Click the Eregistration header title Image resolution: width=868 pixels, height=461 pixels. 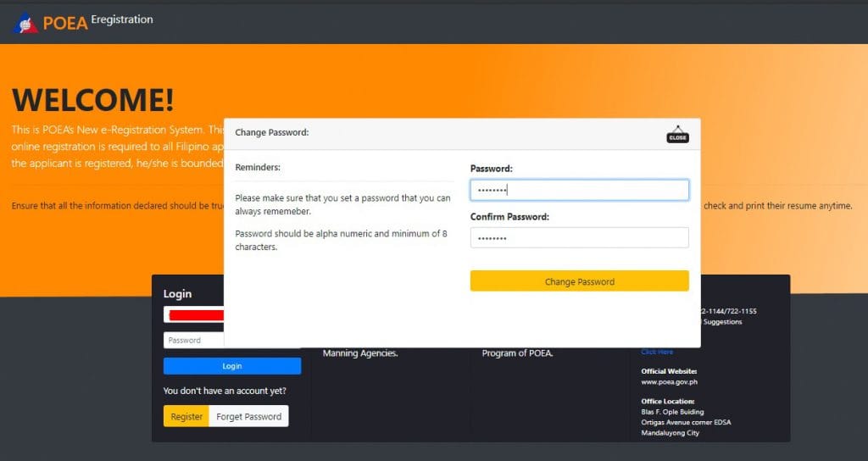pos(122,19)
